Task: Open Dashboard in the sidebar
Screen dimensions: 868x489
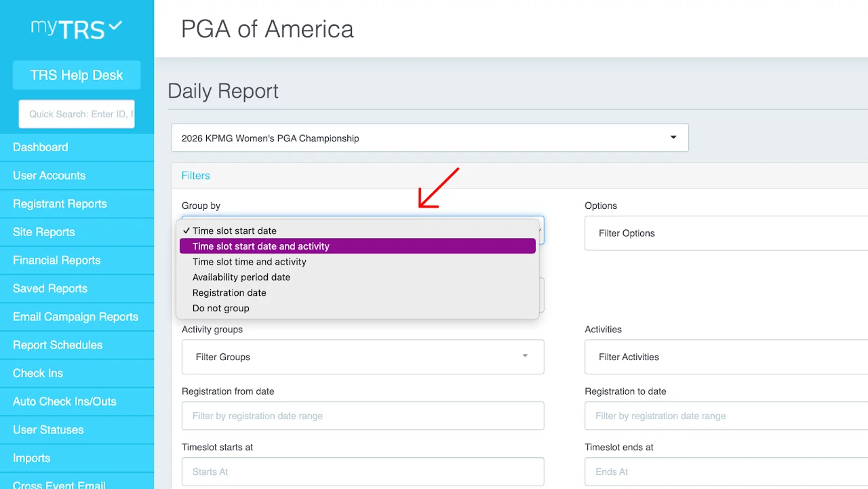Action: point(77,147)
